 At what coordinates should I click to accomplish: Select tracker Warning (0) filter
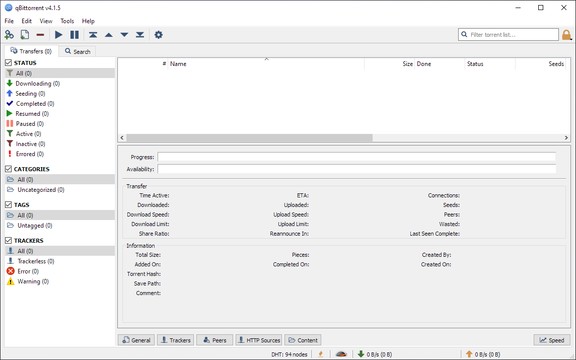[28, 281]
